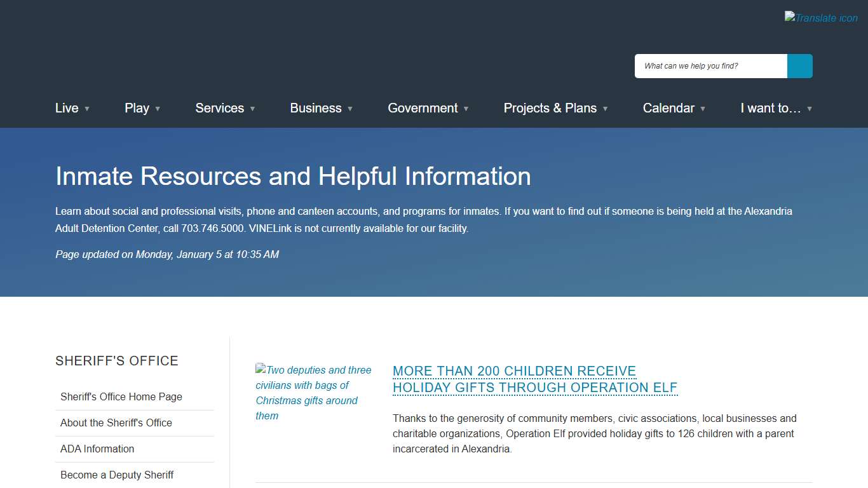868x488 pixels.
Task: Open Sheriff's Office Home Page
Action: (121, 396)
